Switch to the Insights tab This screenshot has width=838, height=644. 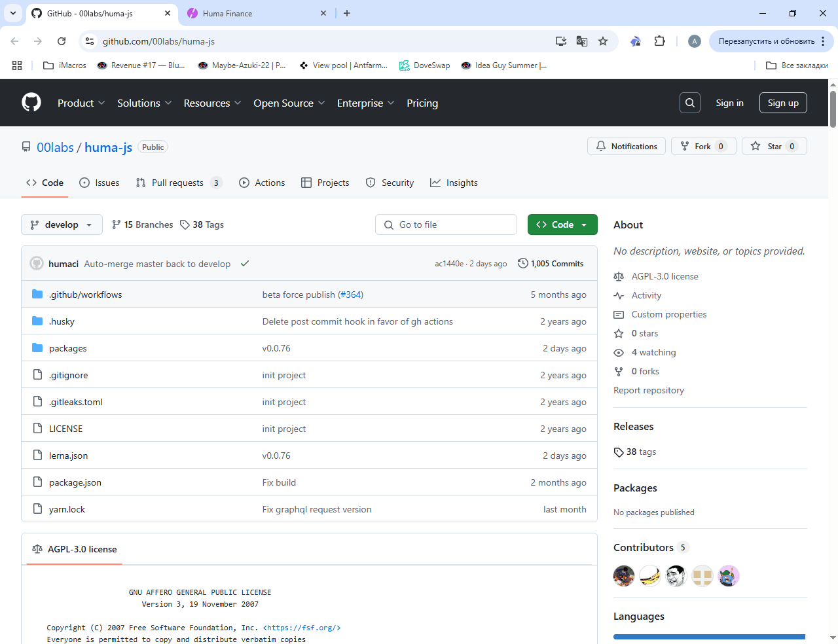tap(454, 183)
